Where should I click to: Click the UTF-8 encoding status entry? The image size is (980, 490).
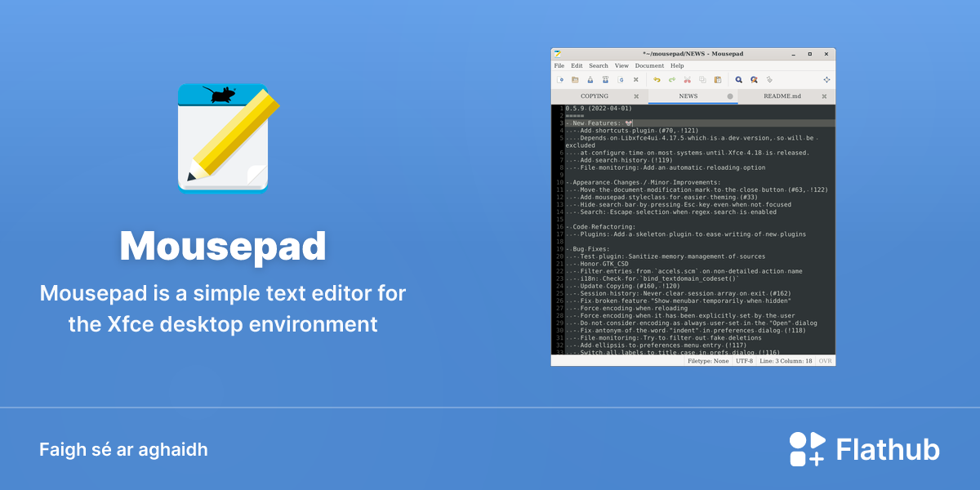point(744,360)
